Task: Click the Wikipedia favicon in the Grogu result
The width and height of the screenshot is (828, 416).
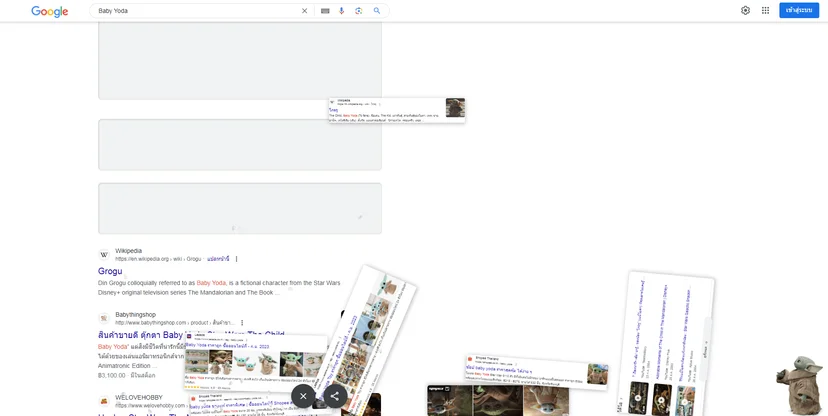Action: pyautogui.click(x=104, y=255)
